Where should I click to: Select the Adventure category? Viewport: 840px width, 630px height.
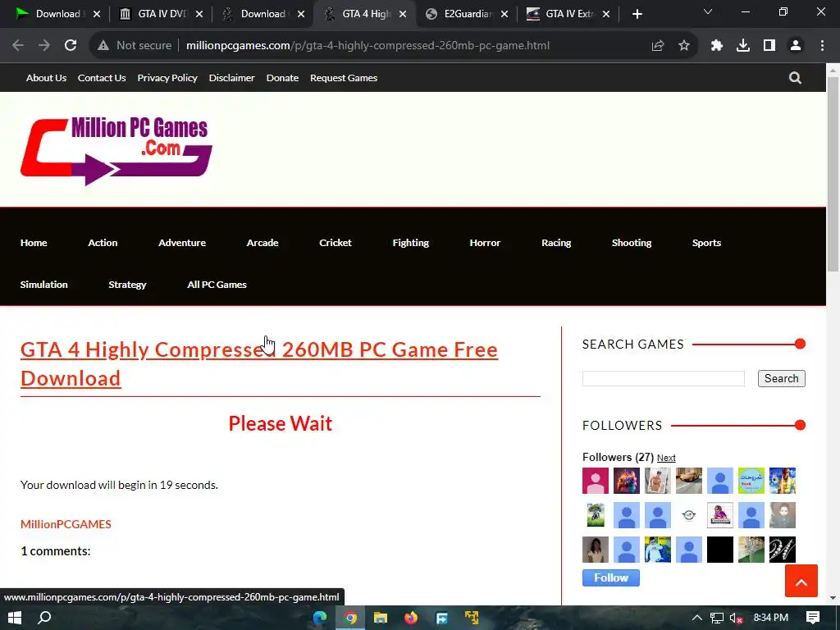pyautogui.click(x=182, y=243)
